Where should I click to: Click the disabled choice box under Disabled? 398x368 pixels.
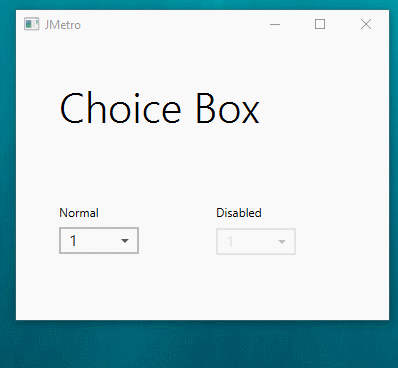click(x=256, y=242)
